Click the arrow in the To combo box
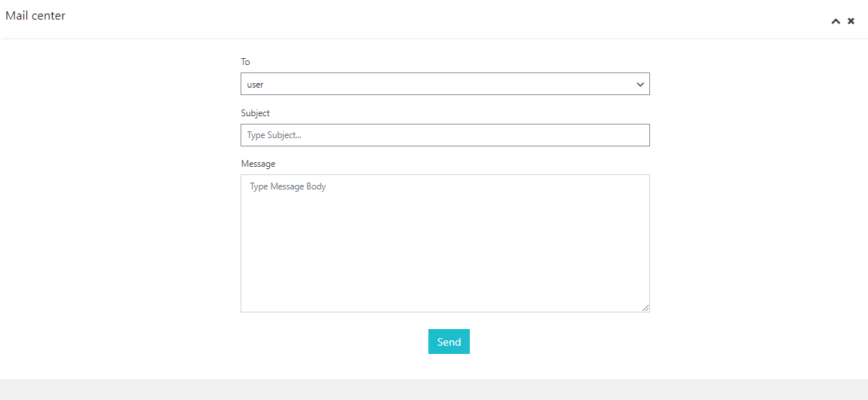Viewport: 868px width, 400px height. pyautogui.click(x=640, y=84)
